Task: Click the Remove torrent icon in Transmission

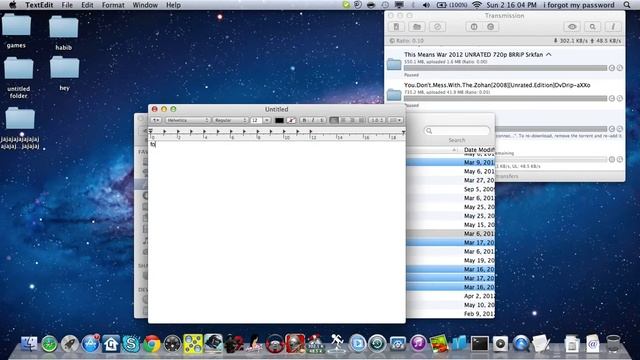Action: click(437, 27)
